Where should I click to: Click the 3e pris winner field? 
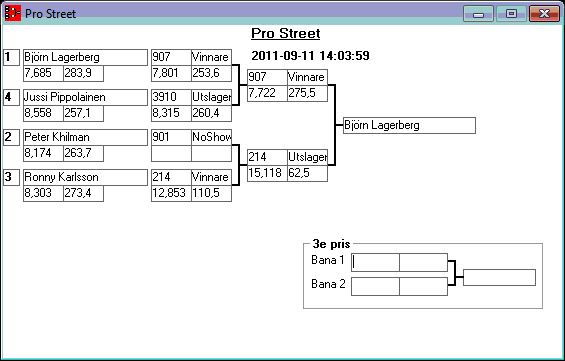[499, 277]
